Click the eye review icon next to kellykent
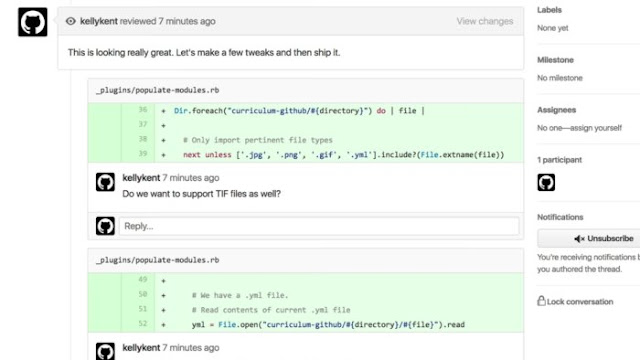The width and height of the screenshot is (640, 360). click(x=71, y=21)
